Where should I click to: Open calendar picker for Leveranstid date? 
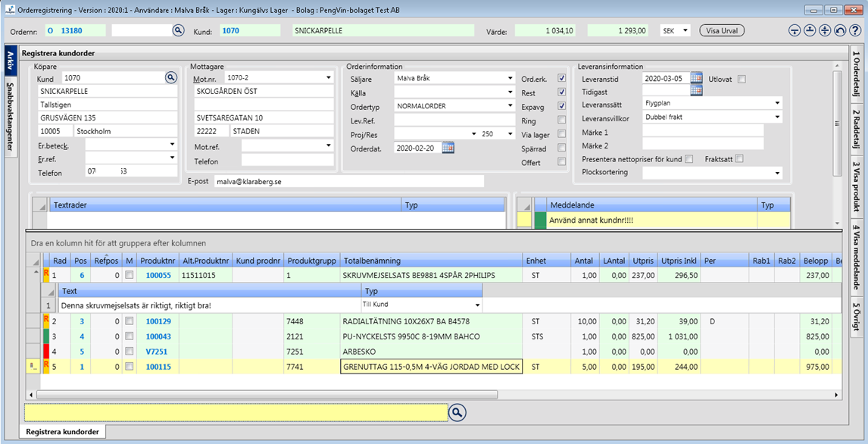point(696,78)
